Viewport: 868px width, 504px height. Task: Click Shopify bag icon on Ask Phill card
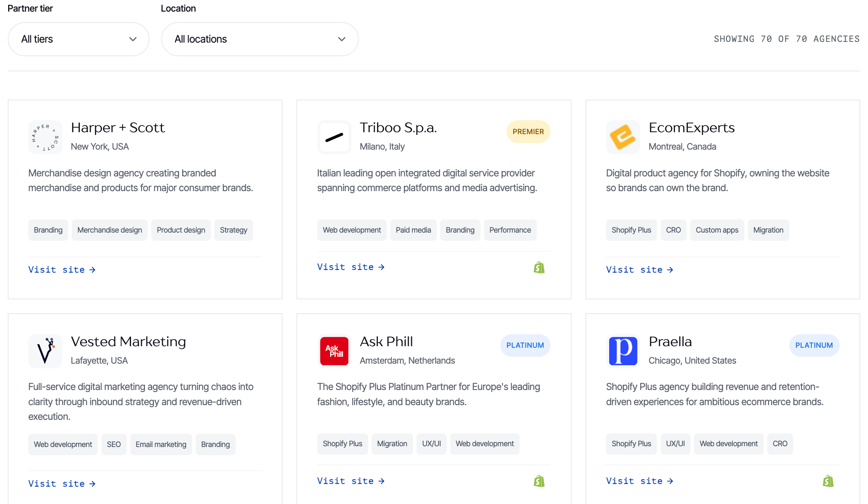(539, 481)
